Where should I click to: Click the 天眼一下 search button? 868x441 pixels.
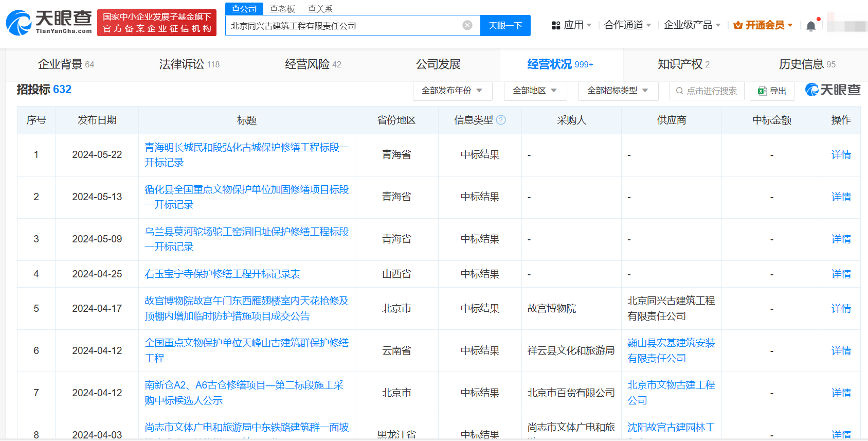coord(505,25)
